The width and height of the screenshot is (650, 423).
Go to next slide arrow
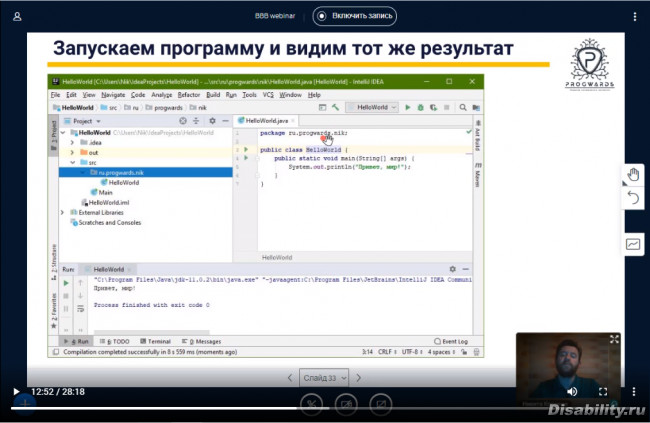coord(359,378)
